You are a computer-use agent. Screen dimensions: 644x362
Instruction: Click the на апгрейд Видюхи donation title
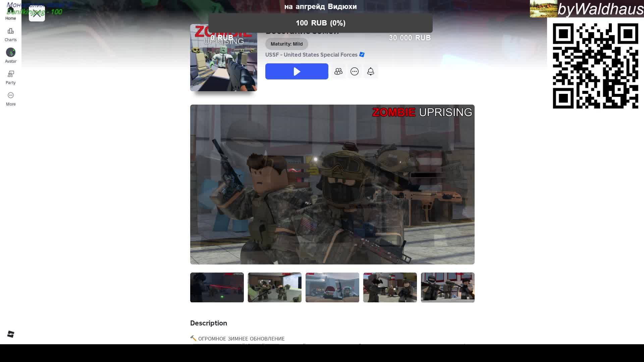click(320, 7)
